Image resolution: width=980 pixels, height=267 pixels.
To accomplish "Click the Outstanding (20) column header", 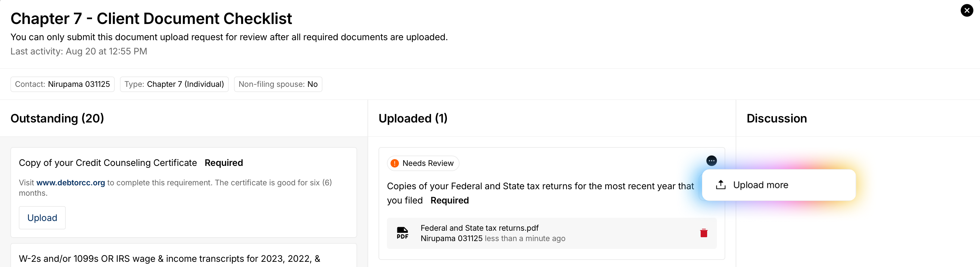I will click(x=57, y=118).
